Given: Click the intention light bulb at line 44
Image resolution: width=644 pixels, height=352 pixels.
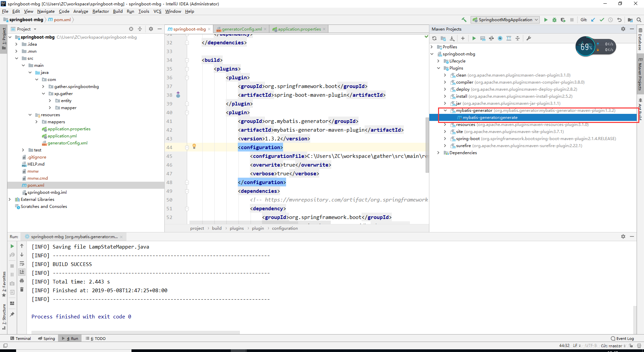Looking at the screenshot, I should pos(194,146).
